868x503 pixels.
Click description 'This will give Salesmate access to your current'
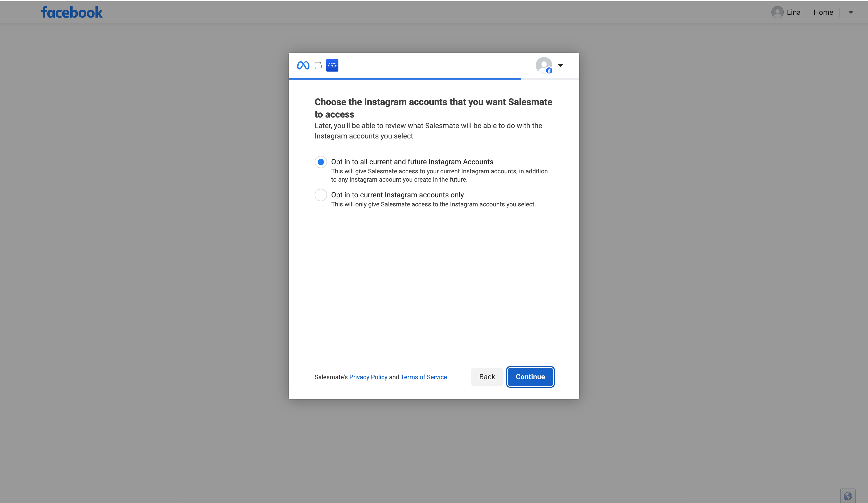[x=439, y=175]
